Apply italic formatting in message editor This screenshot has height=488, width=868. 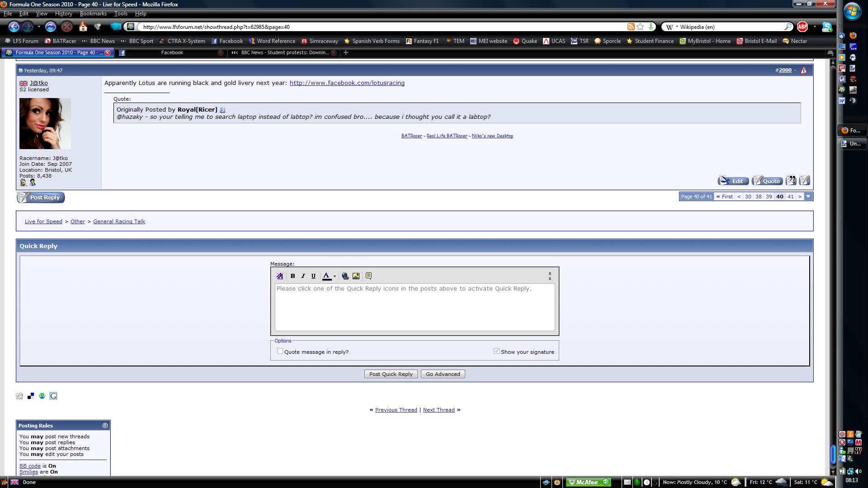303,276
